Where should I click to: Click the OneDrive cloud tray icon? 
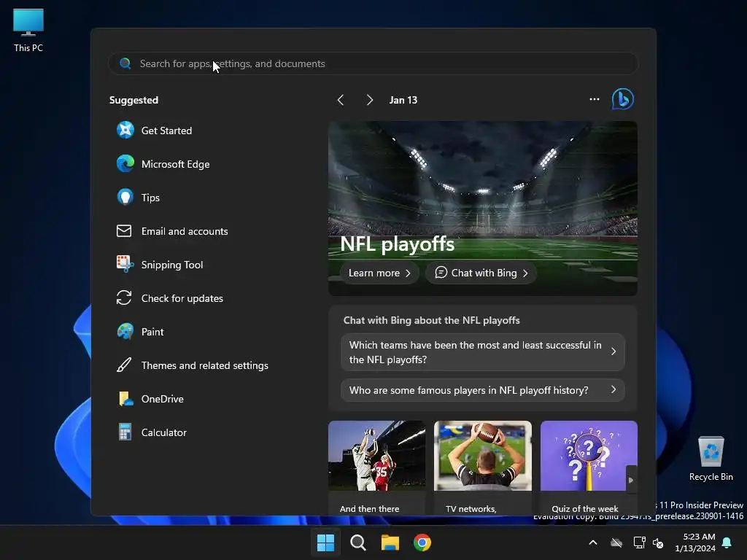coord(616,542)
